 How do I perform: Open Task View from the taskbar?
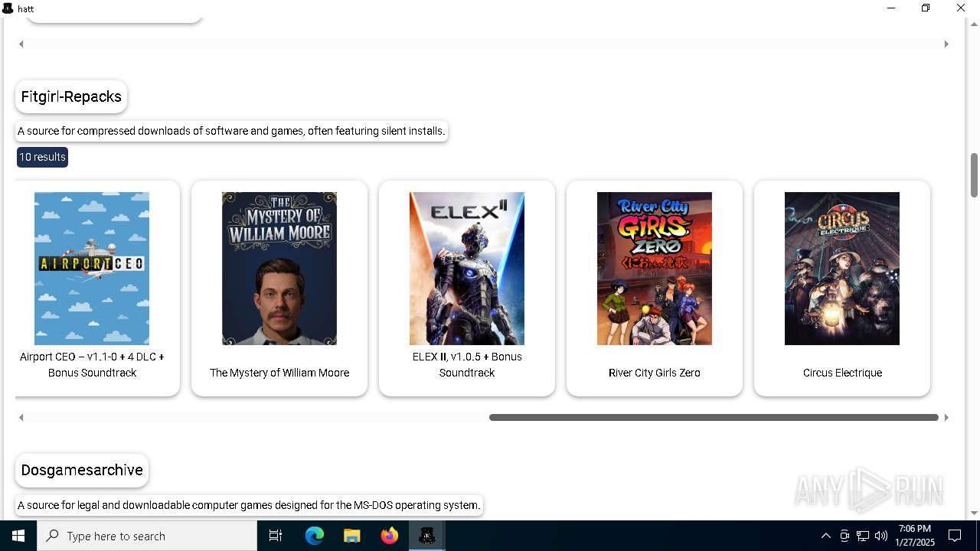pos(276,536)
